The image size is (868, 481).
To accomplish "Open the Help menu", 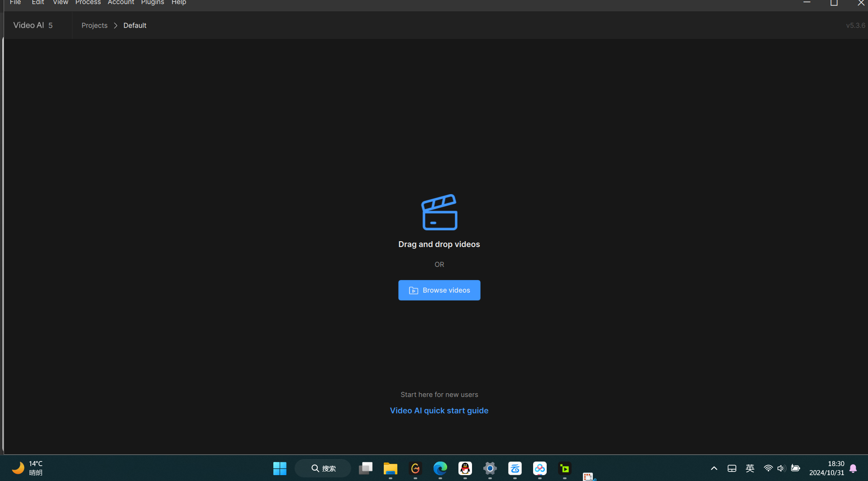I will tap(179, 3).
